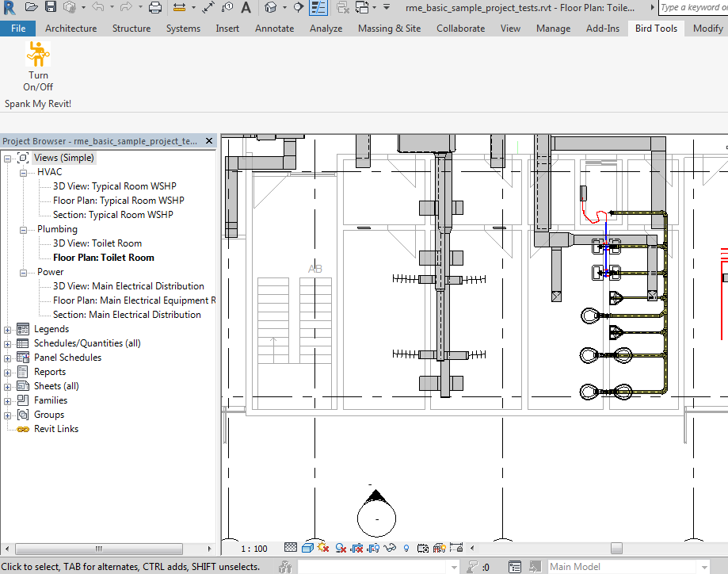728x574 pixels.
Task: Toggle Crop View in view control bar
Action: [x=357, y=549]
